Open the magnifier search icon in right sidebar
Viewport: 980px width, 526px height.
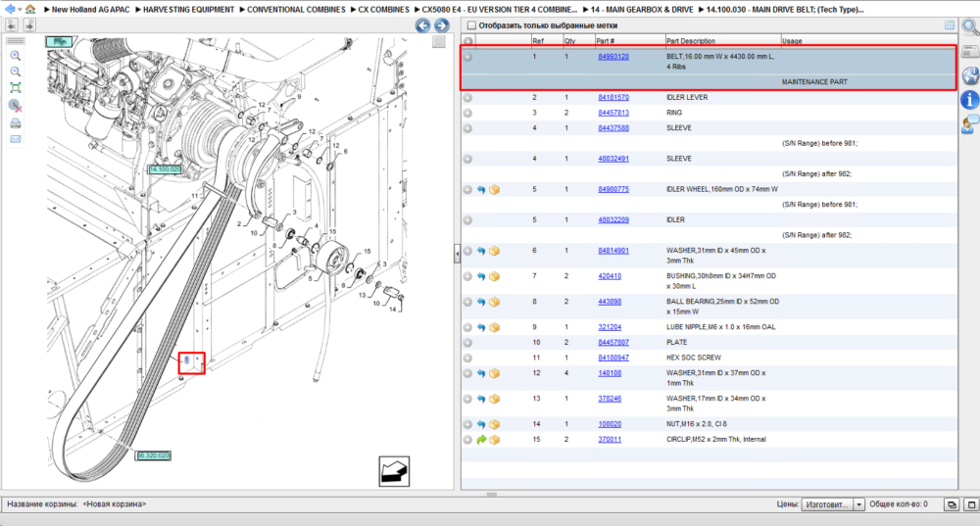[x=970, y=26]
